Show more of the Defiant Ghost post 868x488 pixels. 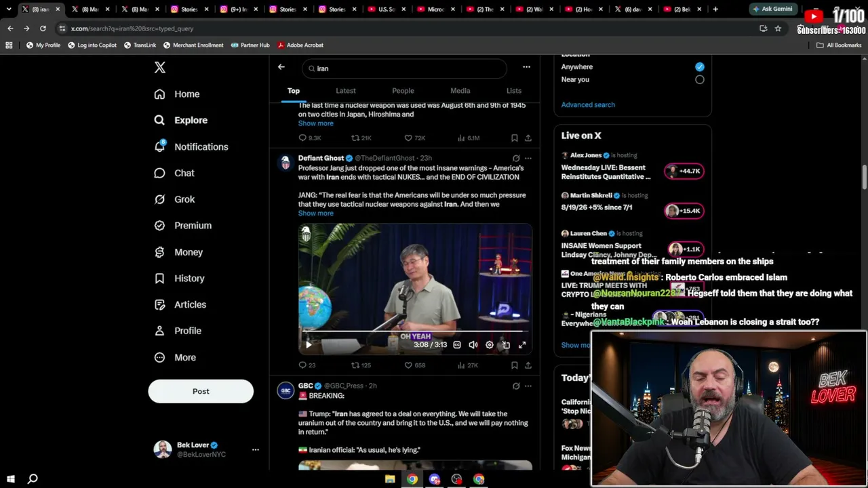[316, 213]
